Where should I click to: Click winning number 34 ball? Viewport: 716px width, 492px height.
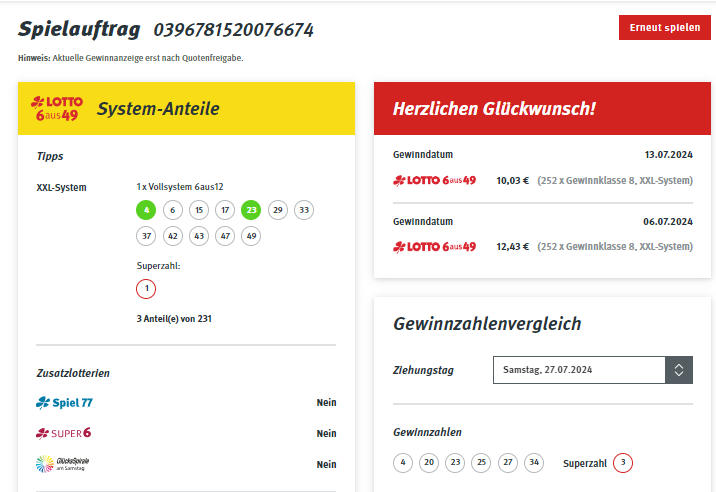pos(534,463)
